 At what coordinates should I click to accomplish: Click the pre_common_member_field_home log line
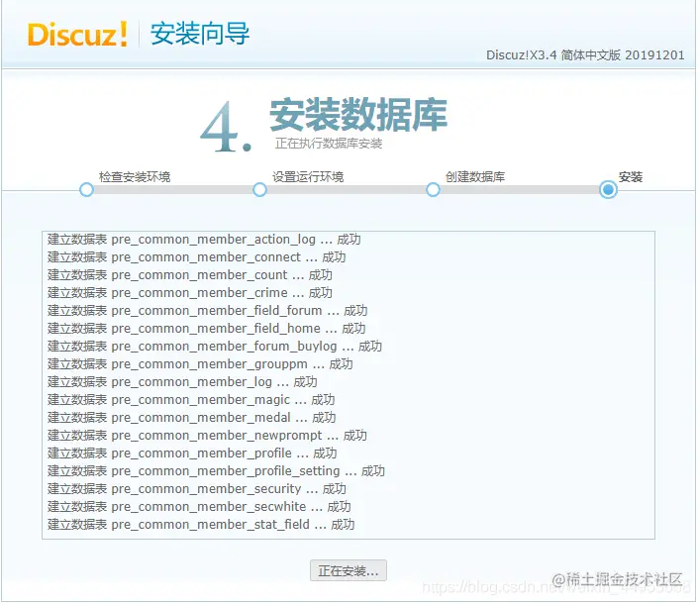(x=208, y=330)
